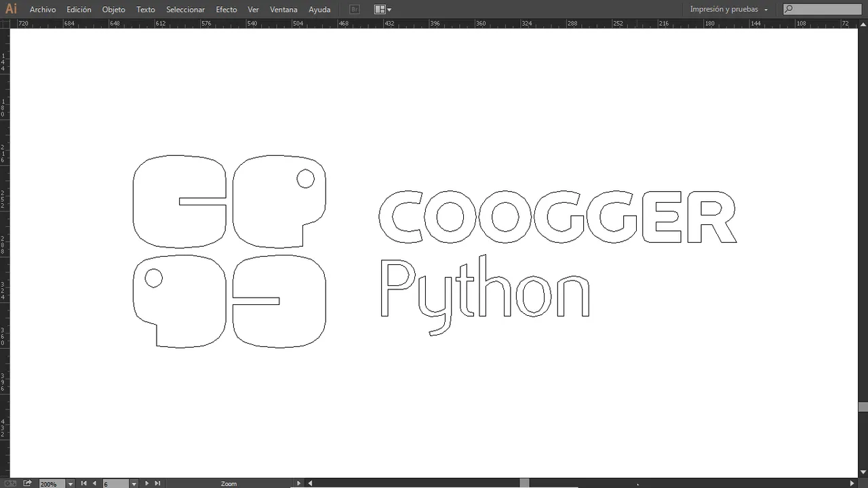This screenshot has width=868, height=488.
Task: Click the ruler origin corner box
Action: (x=5, y=23)
